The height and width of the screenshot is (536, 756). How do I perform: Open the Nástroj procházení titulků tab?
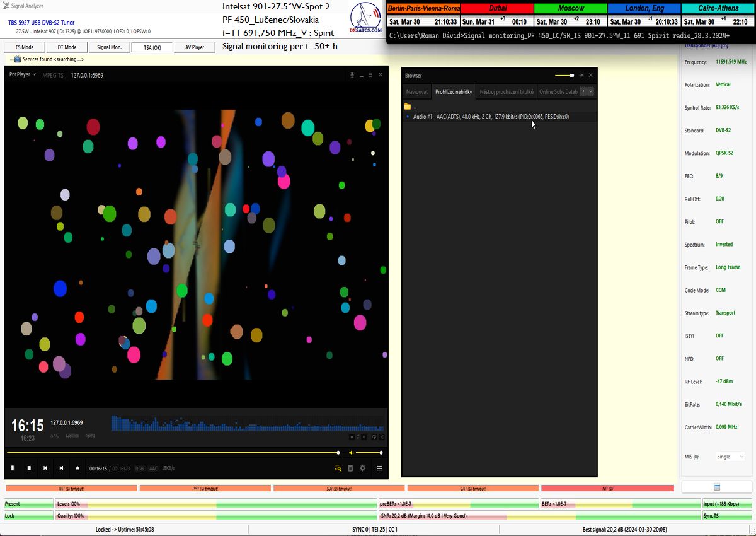click(507, 91)
